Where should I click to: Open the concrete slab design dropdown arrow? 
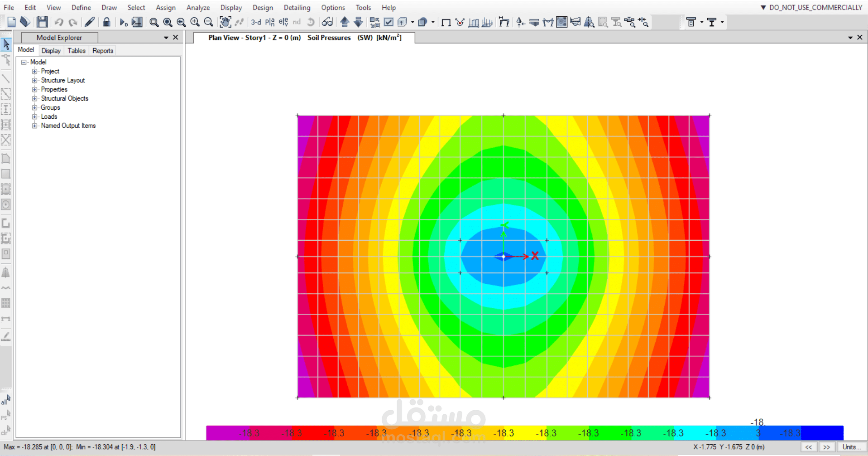702,22
